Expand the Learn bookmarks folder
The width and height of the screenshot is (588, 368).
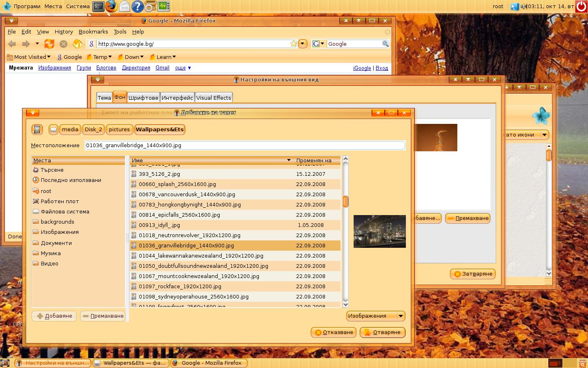click(x=163, y=57)
